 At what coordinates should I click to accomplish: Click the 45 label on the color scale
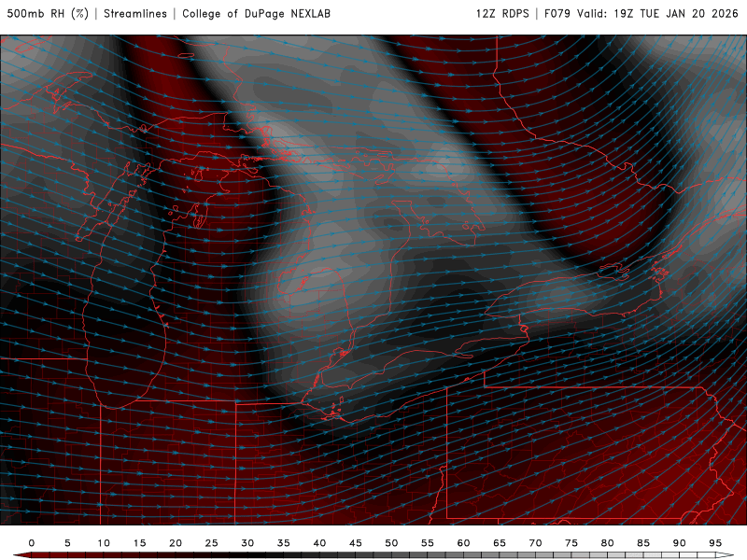356,543
